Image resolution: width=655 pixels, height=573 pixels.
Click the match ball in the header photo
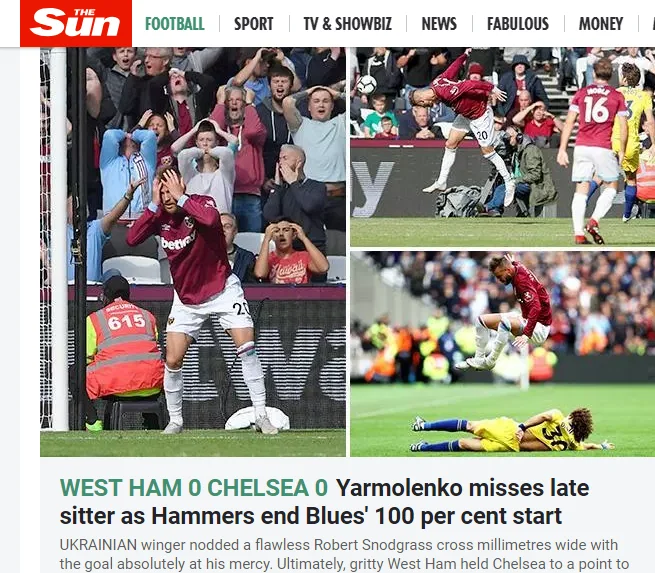coord(366,84)
